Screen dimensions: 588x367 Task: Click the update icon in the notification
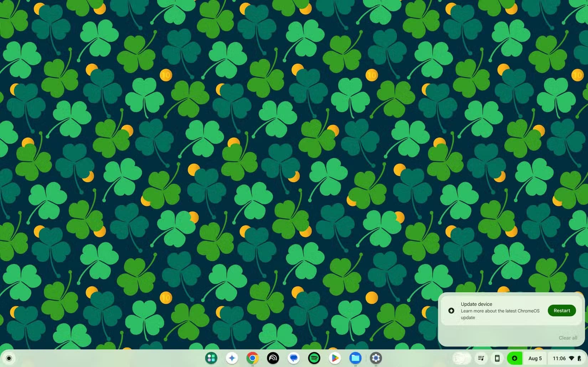tap(451, 310)
